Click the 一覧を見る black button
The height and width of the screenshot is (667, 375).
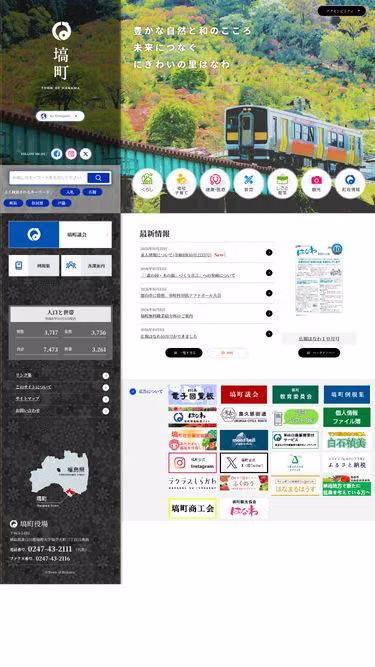184,353
